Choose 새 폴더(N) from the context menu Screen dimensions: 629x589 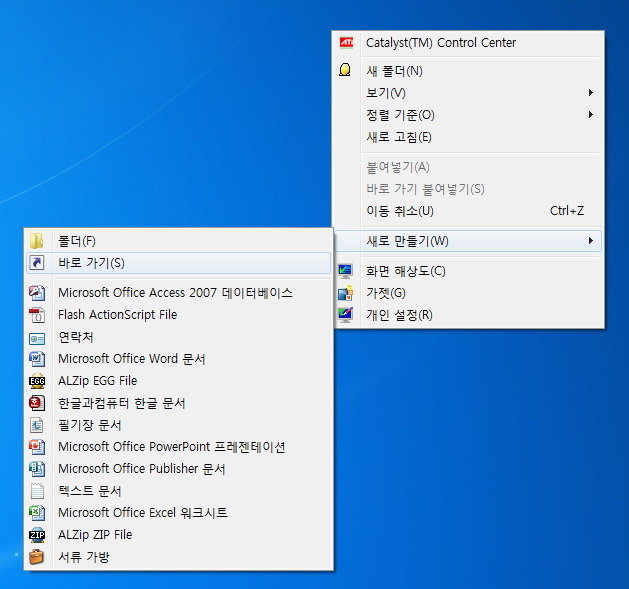[468, 71]
